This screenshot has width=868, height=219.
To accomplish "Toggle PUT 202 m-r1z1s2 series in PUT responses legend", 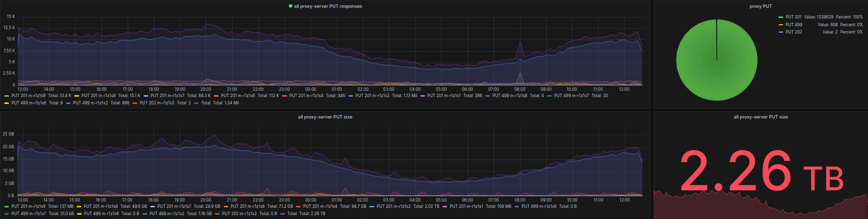I will tap(157, 103).
